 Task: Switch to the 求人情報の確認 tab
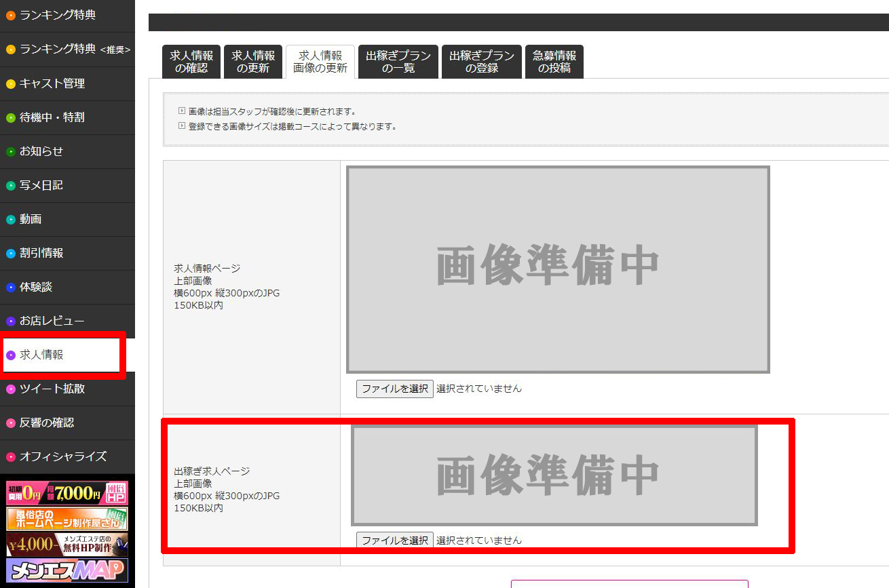pyautogui.click(x=191, y=62)
